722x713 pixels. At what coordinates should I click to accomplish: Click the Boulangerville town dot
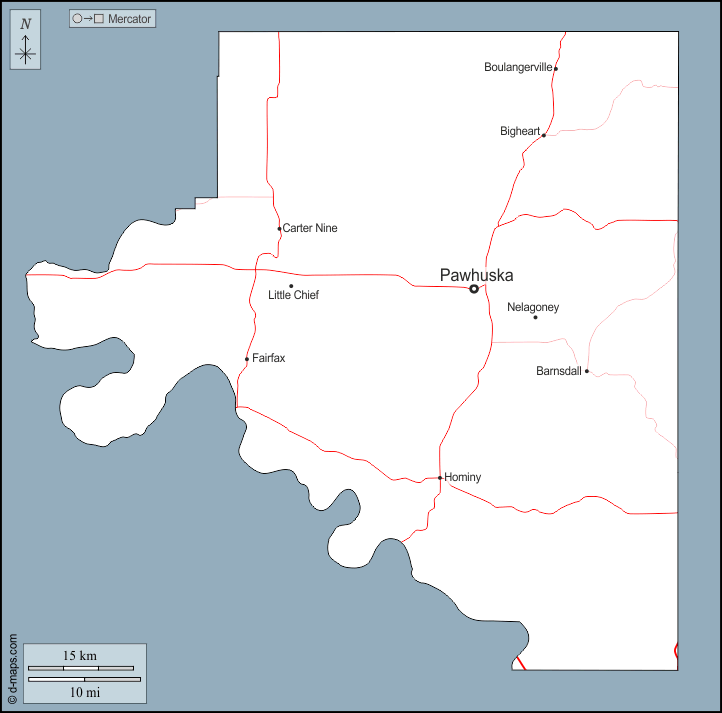[555, 68]
